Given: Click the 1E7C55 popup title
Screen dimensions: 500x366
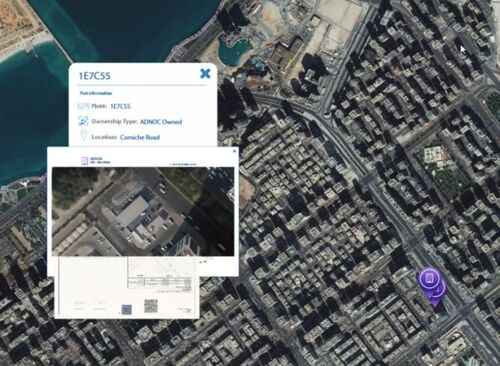Looking at the screenshot, I should coord(94,76).
